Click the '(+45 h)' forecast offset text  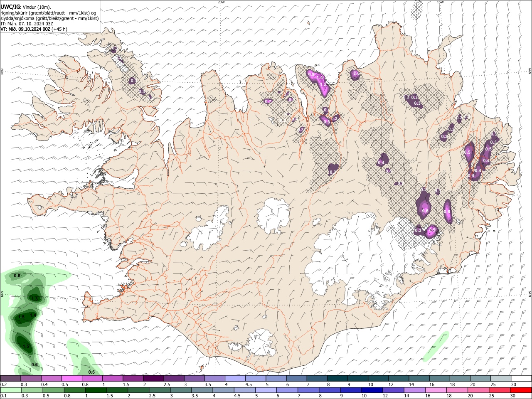59,29
